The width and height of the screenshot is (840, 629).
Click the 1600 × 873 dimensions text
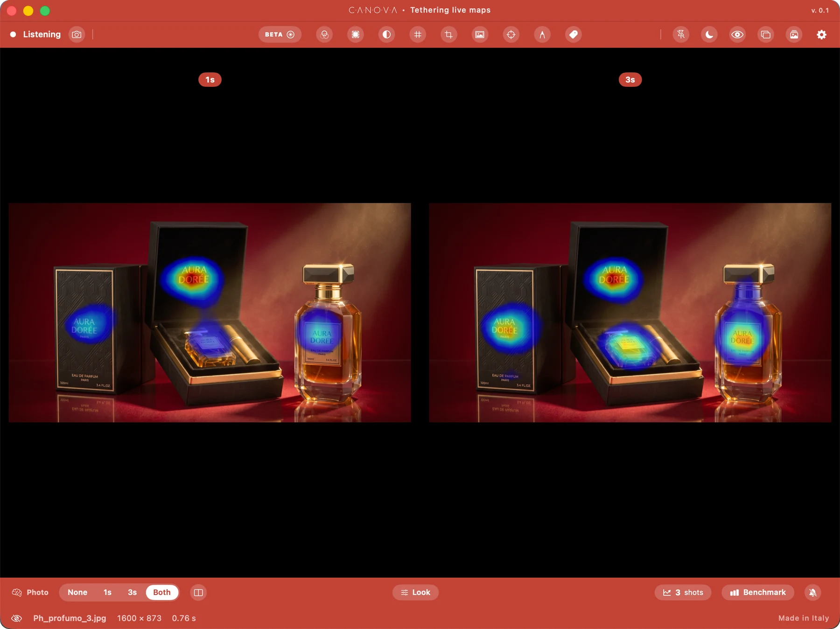click(139, 618)
